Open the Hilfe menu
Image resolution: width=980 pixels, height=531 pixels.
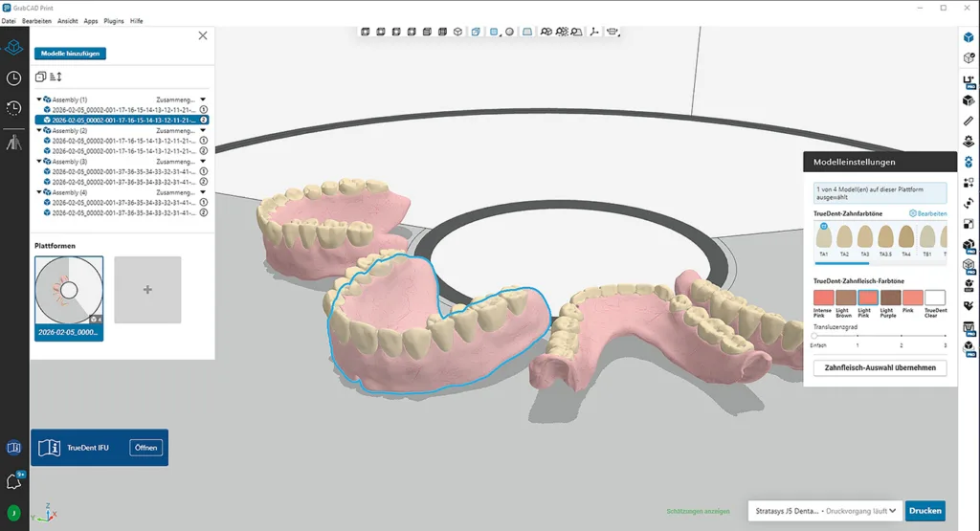(x=136, y=21)
